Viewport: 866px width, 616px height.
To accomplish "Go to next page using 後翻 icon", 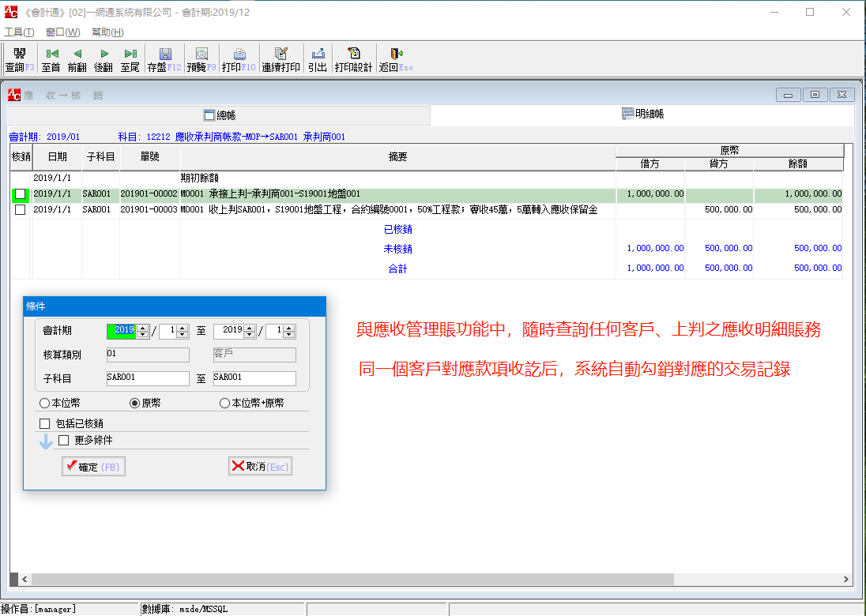I will [104, 57].
